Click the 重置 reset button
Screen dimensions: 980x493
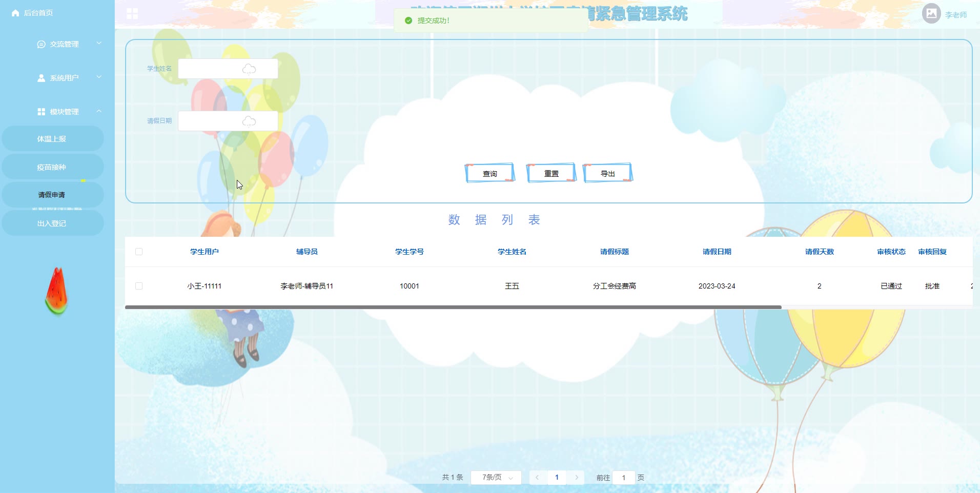click(552, 173)
